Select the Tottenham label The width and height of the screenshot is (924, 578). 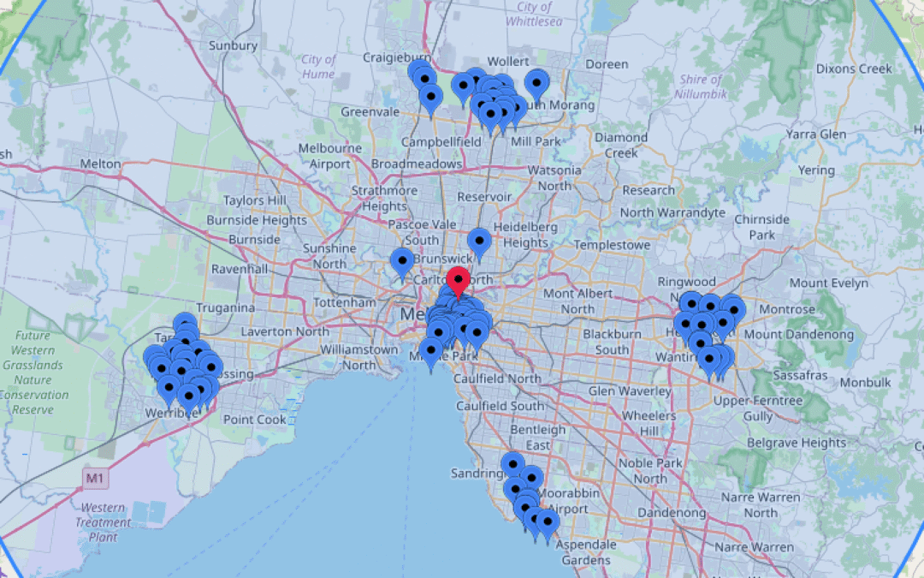345,302
